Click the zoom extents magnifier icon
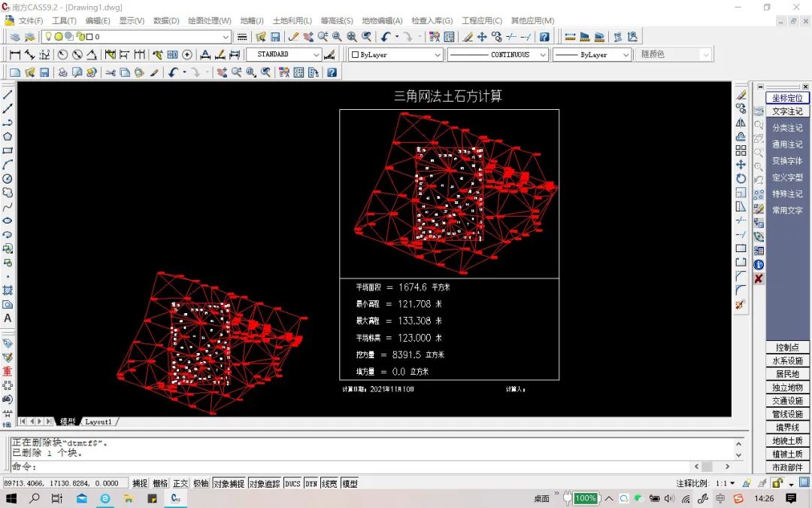This screenshot has width=812, height=508. [352, 37]
